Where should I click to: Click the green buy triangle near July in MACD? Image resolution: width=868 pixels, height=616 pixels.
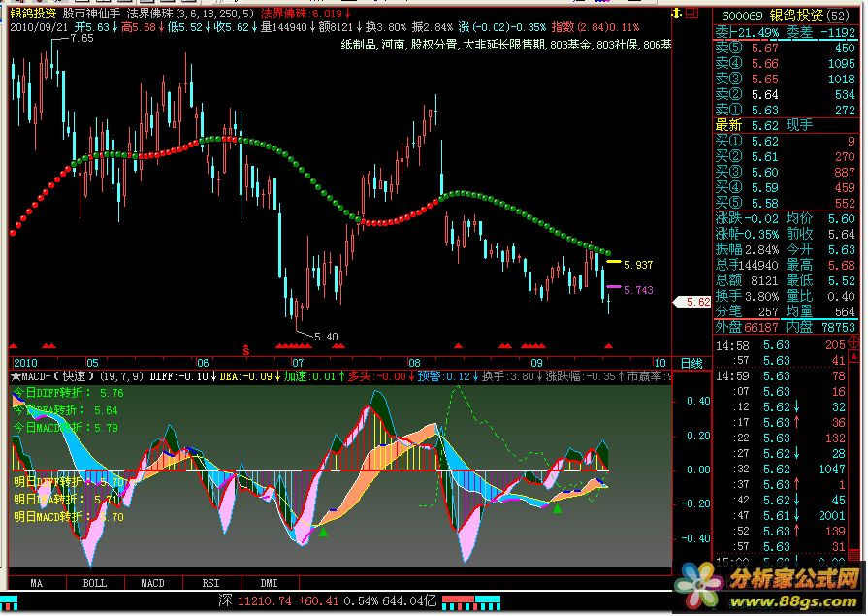point(323,532)
